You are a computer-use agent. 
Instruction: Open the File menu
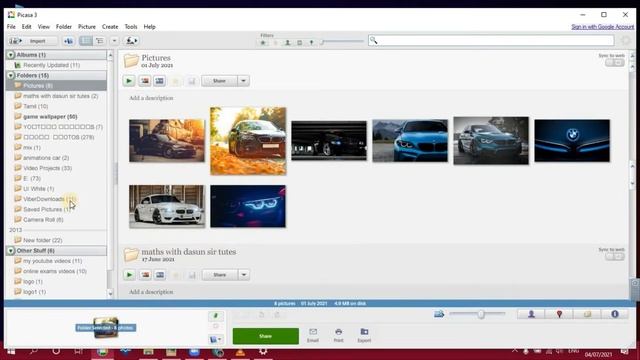click(x=11, y=27)
